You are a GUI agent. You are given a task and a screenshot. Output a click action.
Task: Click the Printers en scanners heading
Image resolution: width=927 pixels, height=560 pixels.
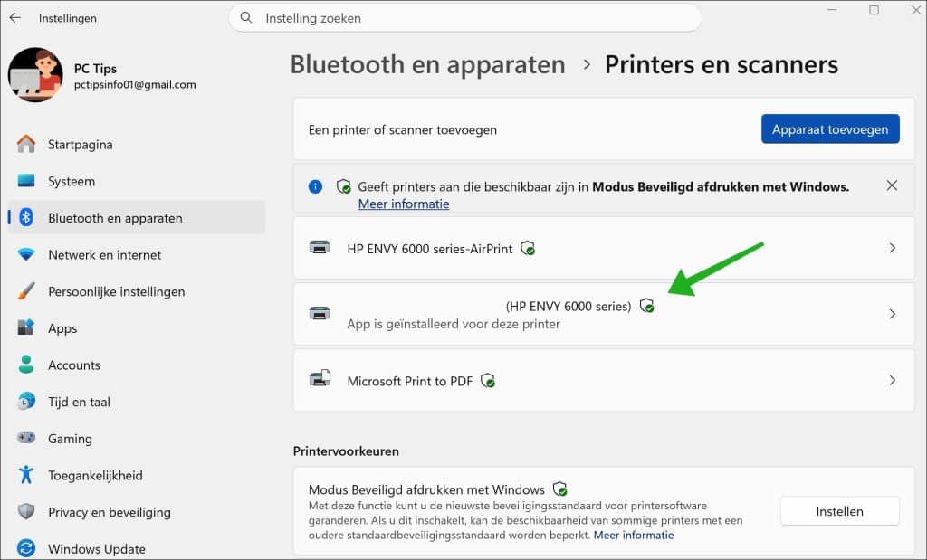[722, 64]
